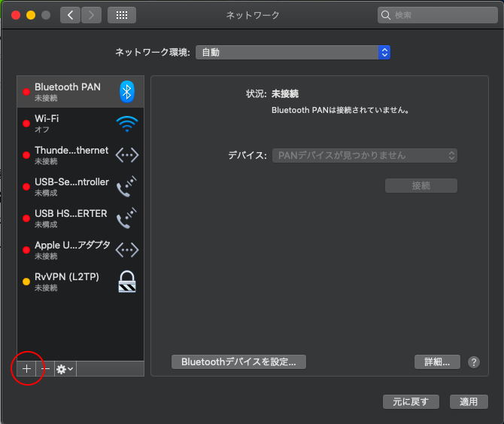This screenshot has height=424, width=504.
Task: Click 元に戻す revert button
Action: (x=411, y=402)
